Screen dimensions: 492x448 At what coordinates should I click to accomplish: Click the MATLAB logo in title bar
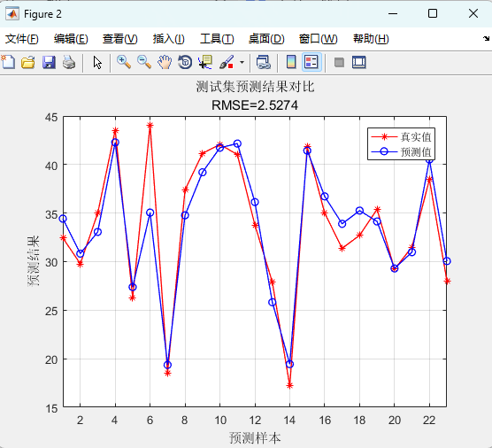point(12,14)
